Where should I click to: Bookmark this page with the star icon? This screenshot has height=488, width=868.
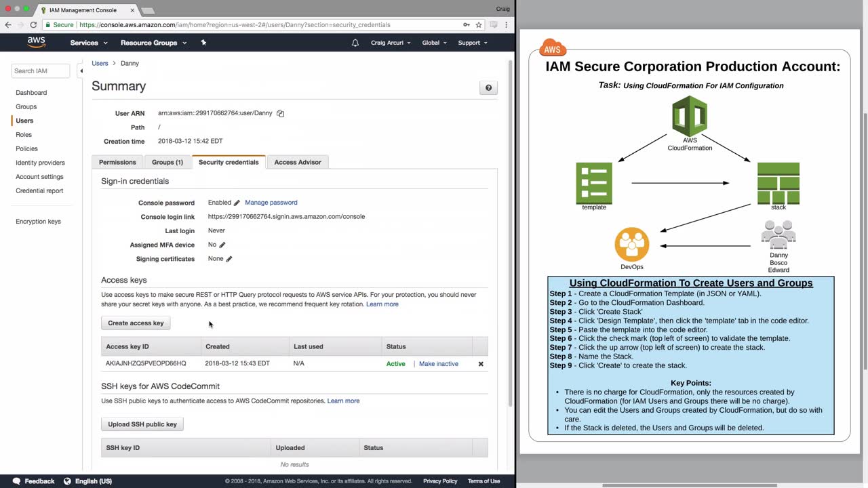(x=479, y=24)
